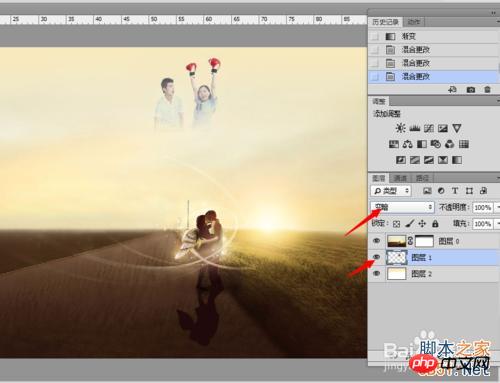Add a Vibrance adjustment (triangle icon)
This screenshot has width=500, height=383.
(457, 128)
